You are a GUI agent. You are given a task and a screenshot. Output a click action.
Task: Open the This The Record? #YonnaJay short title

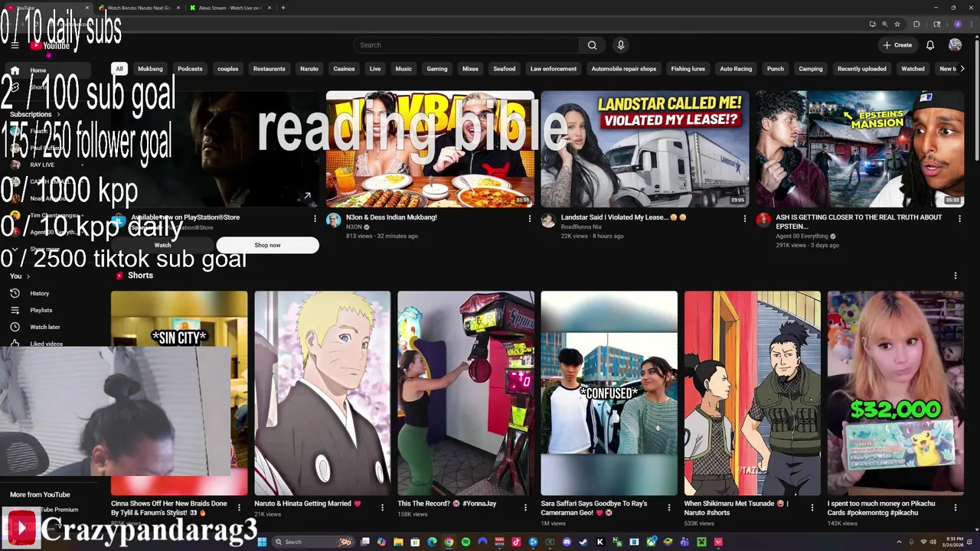coord(446,504)
